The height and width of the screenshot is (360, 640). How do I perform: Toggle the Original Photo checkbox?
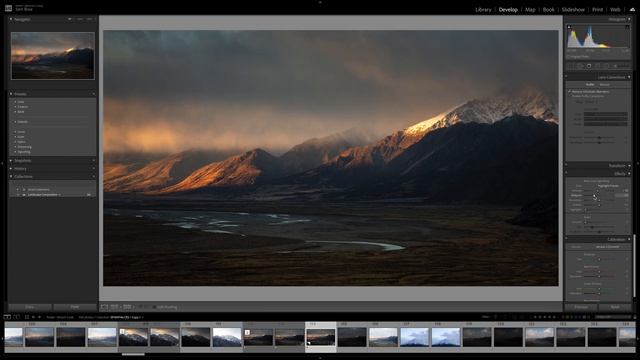569,57
